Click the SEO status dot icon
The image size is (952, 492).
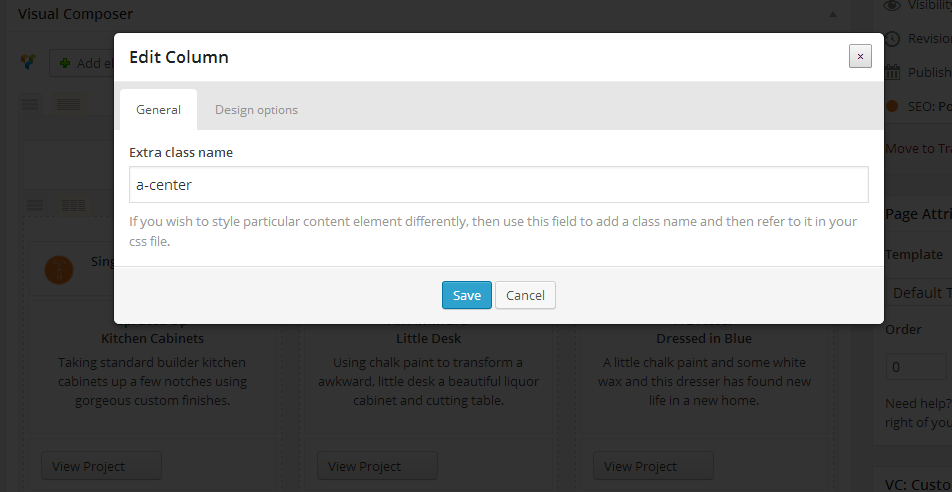click(x=893, y=105)
